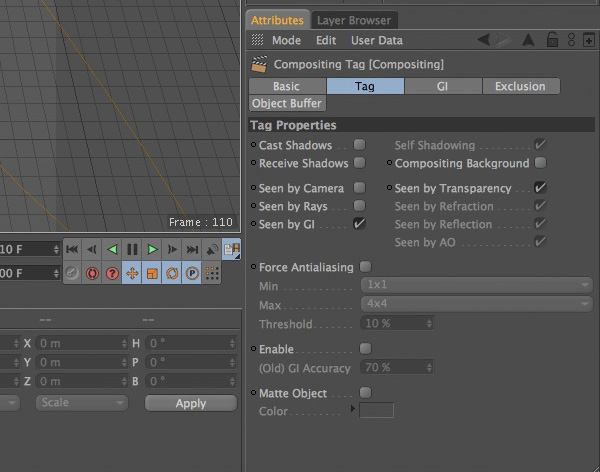This screenshot has height=472, width=600.
Task: Click the red record keyframe button
Action: [92, 273]
